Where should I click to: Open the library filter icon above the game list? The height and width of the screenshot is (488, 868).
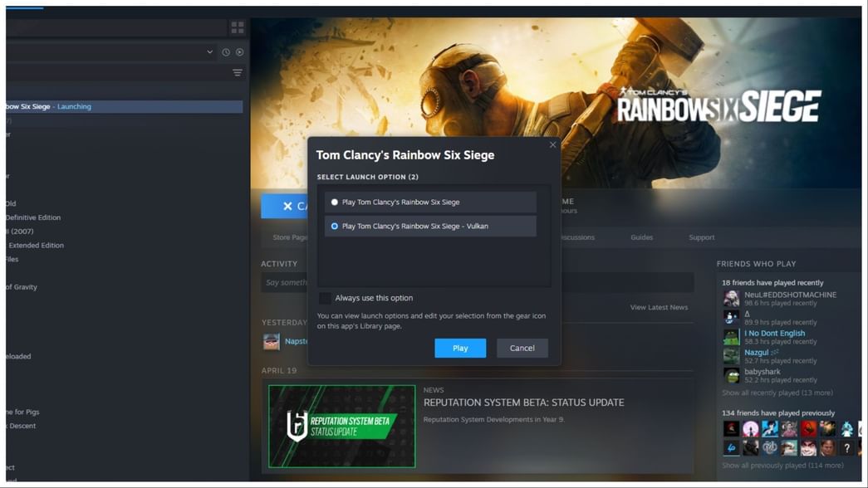tap(237, 74)
